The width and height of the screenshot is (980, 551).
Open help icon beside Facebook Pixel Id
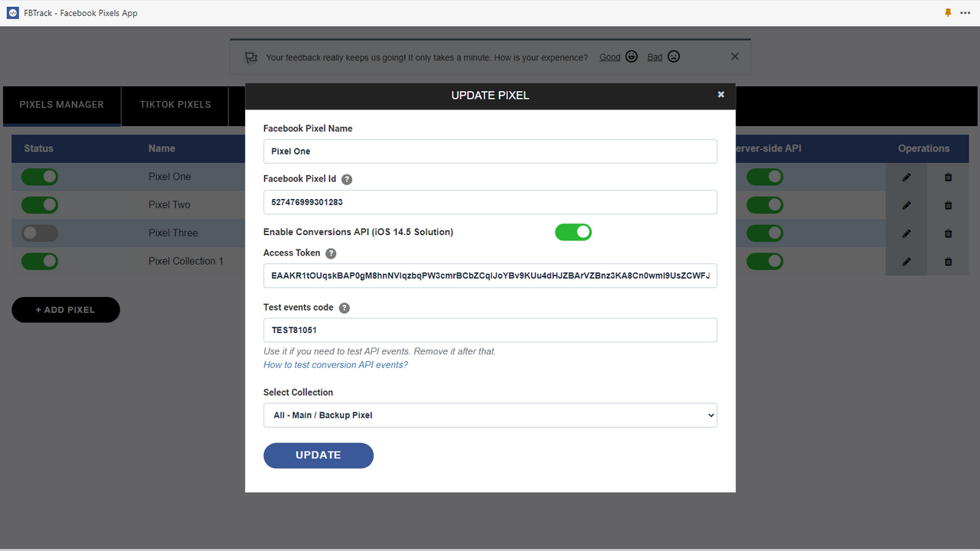(x=347, y=179)
